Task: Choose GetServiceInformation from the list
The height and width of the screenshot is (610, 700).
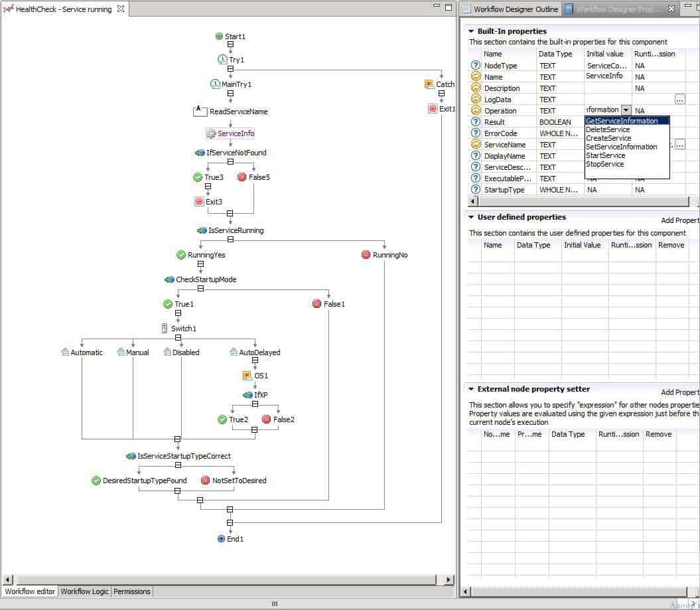Action: click(627, 121)
